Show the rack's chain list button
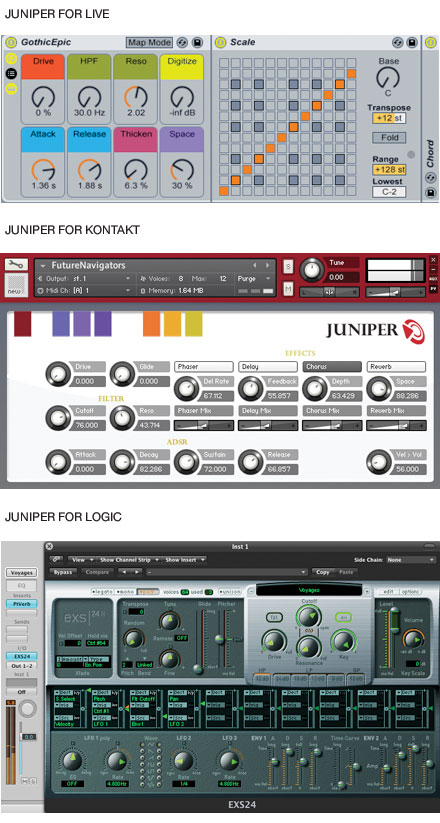440x823 pixels. pos(11,73)
